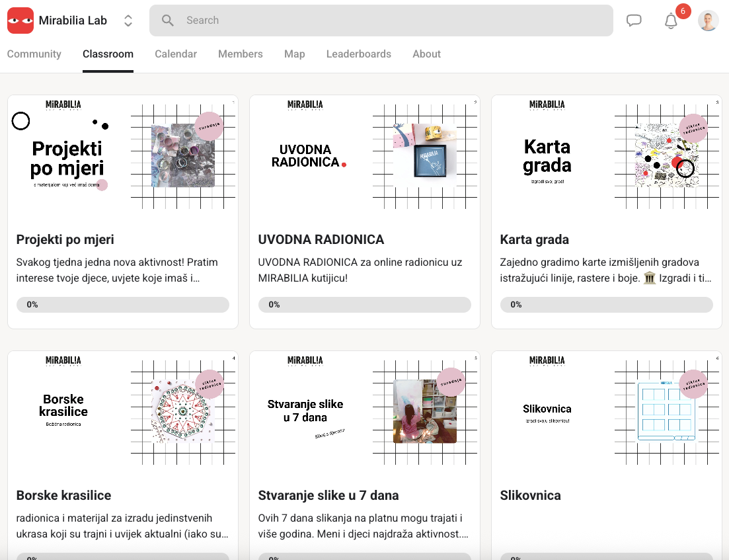Click description 'UVODNA RADIONICA za online radionicu'
Viewport: 729px width, 560px height.
click(360, 270)
